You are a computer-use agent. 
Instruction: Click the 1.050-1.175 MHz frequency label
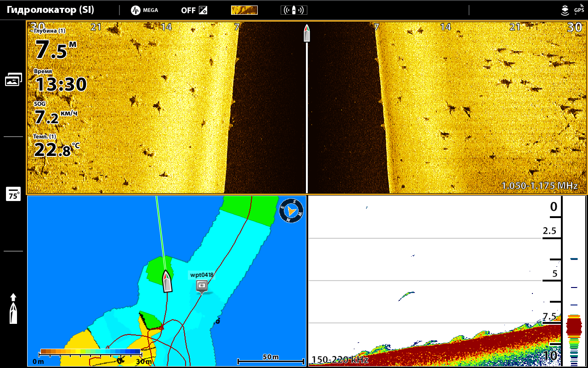click(x=539, y=186)
